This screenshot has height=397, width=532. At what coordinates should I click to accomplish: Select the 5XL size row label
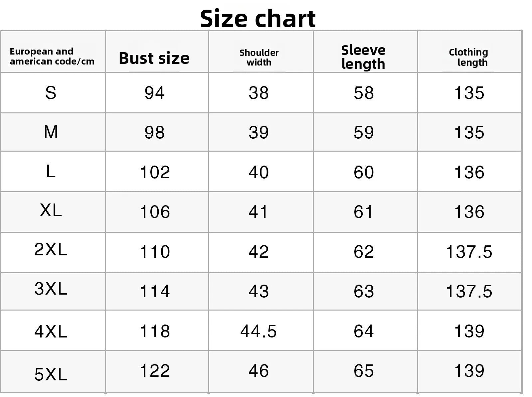point(51,374)
